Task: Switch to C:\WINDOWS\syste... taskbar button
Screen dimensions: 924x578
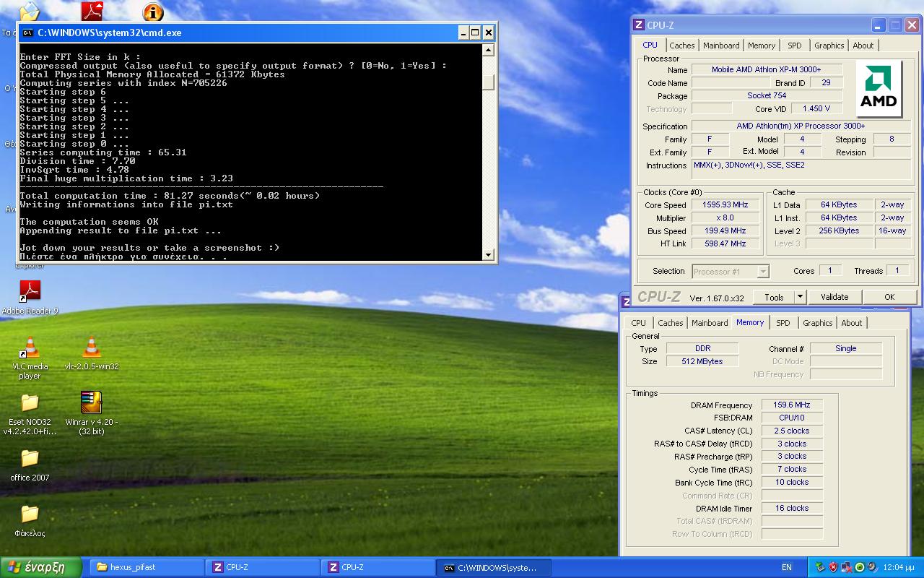Action: 494,567
